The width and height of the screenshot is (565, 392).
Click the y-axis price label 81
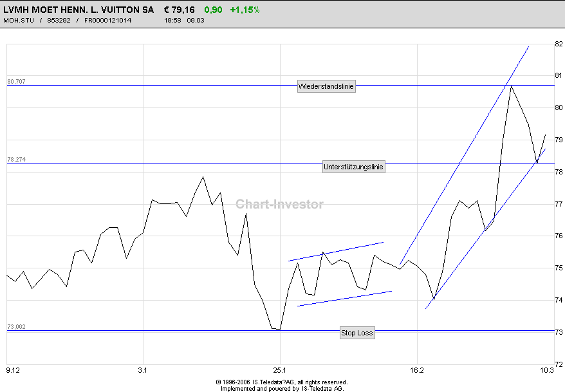[559, 76]
